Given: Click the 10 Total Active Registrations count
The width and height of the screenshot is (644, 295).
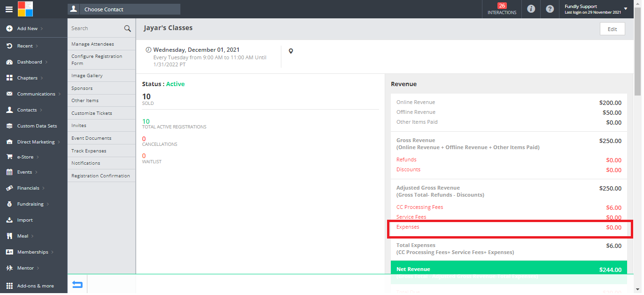Looking at the screenshot, I should pos(146,121).
